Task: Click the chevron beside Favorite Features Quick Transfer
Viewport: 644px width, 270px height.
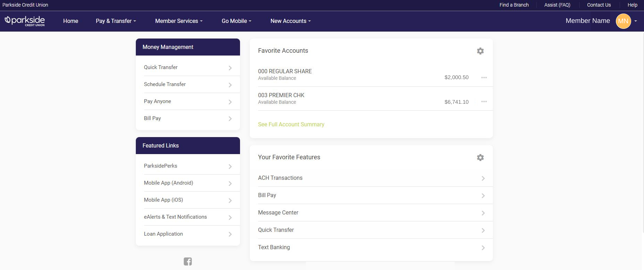Action: [483, 230]
